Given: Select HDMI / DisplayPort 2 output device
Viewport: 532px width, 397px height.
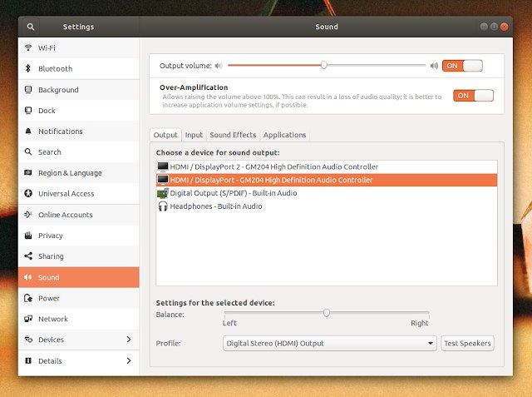Looking at the screenshot, I should coord(327,166).
